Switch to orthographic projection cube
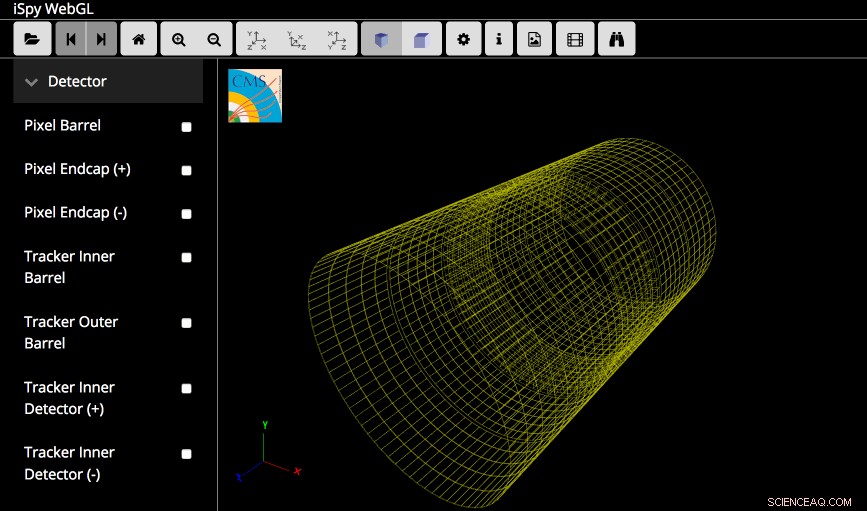Screen dimensions: 867x511 (x=421, y=40)
